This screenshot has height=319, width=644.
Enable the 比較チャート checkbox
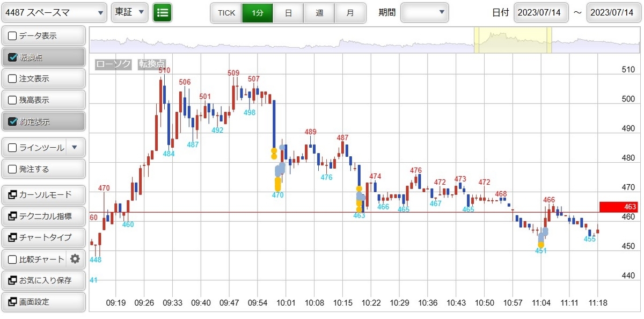point(13,259)
